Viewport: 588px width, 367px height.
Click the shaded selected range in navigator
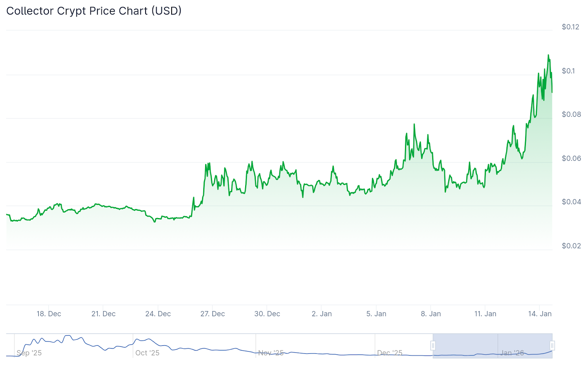point(492,346)
